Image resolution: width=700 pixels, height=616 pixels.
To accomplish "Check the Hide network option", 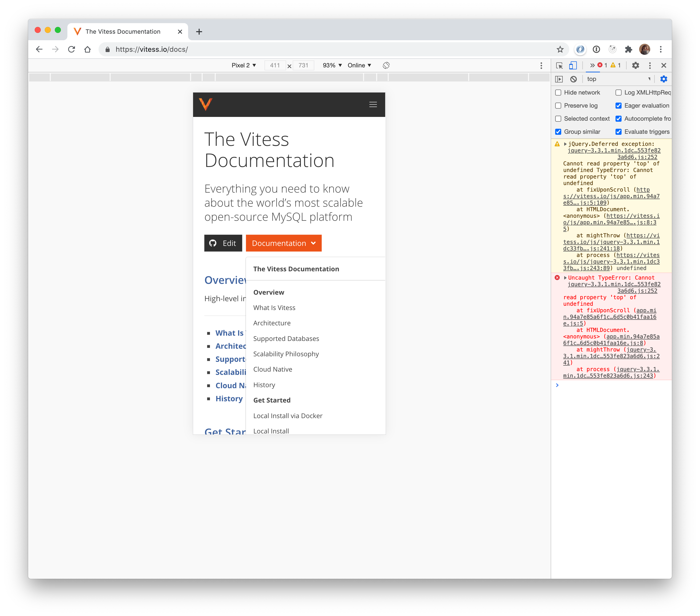I will coord(558,93).
